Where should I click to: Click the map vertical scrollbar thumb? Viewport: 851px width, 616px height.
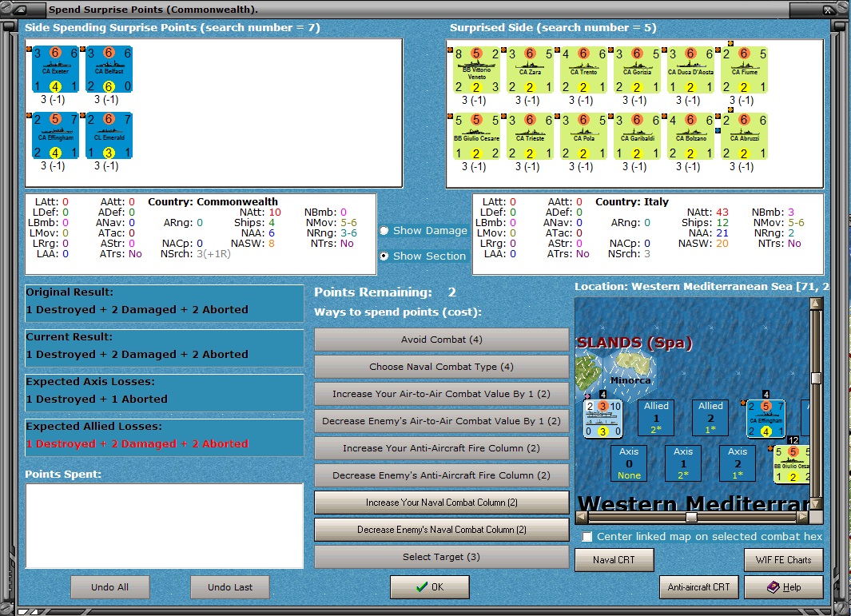point(816,378)
